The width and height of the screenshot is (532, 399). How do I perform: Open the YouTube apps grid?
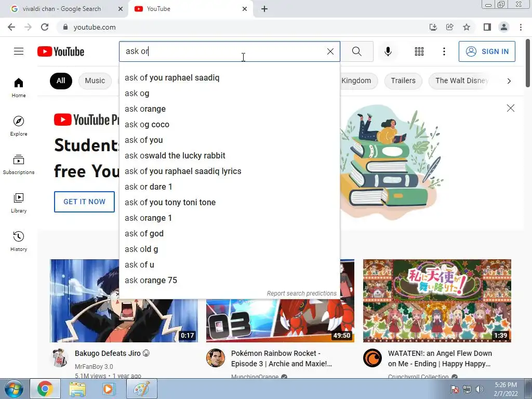pyautogui.click(x=419, y=51)
